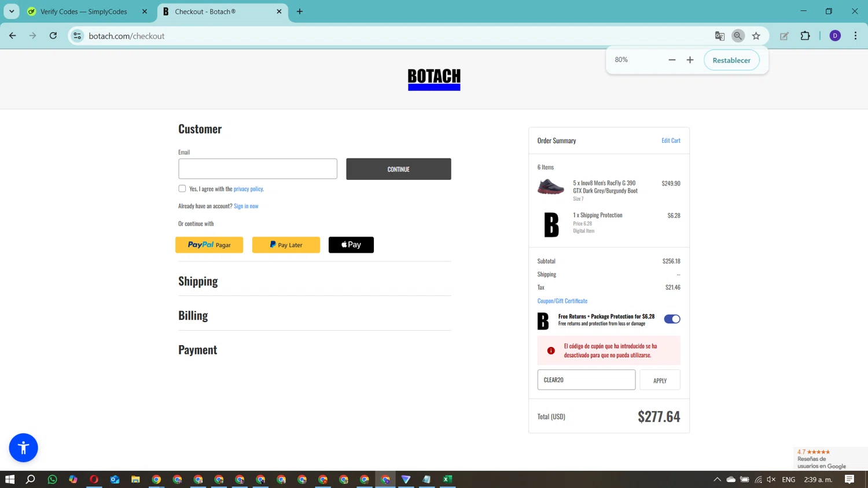This screenshot has width=868, height=488.
Task: Click the Email input field
Action: (258, 169)
